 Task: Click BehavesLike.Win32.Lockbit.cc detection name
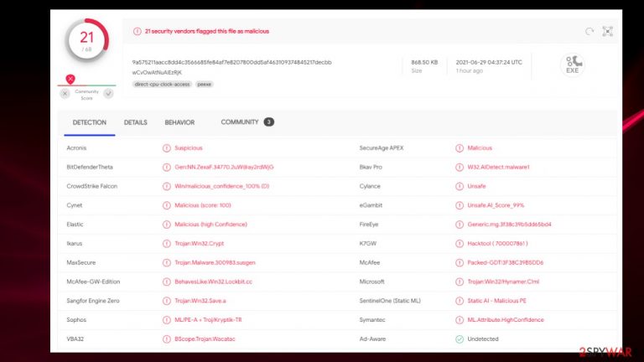(214, 282)
